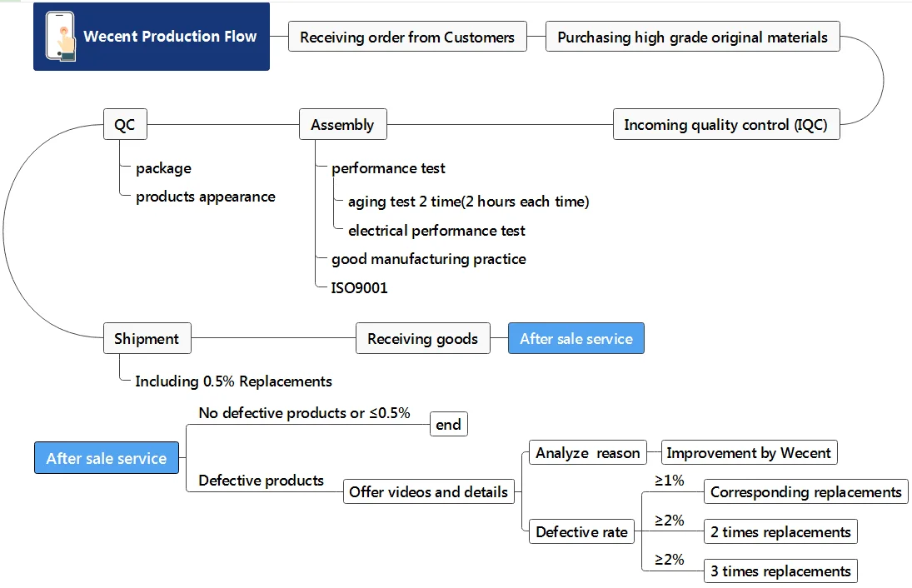Image resolution: width=912 pixels, height=588 pixels.
Task: Select the 3 times replacements box
Action: 780,571
